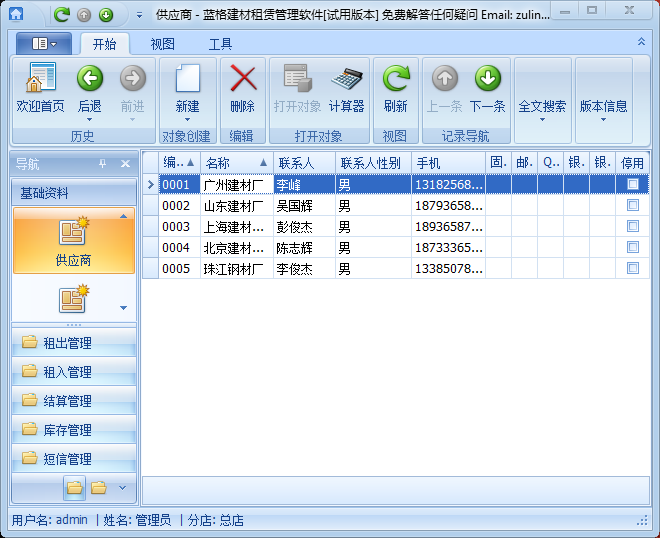Switch to the 工具 ribbon tab

pyautogui.click(x=220, y=44)
